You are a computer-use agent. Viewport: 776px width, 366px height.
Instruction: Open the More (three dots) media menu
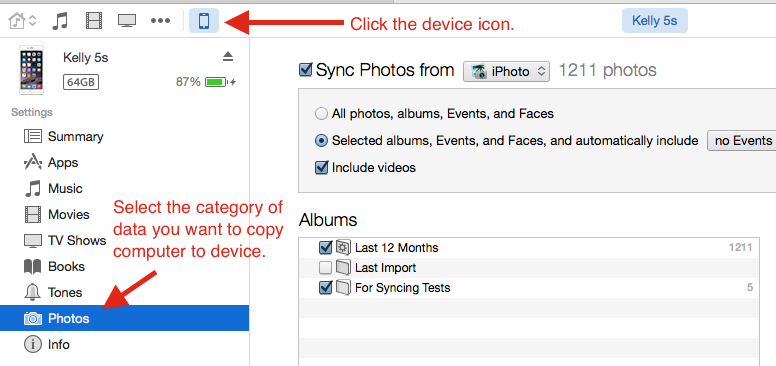coord(160,21)
